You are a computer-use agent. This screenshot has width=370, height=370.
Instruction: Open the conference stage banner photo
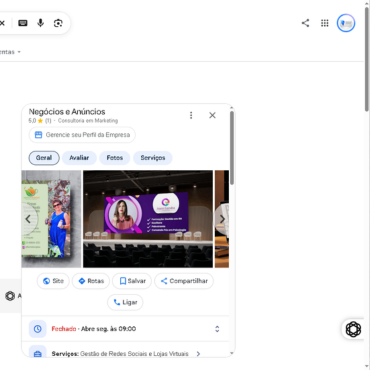(148, 219)
